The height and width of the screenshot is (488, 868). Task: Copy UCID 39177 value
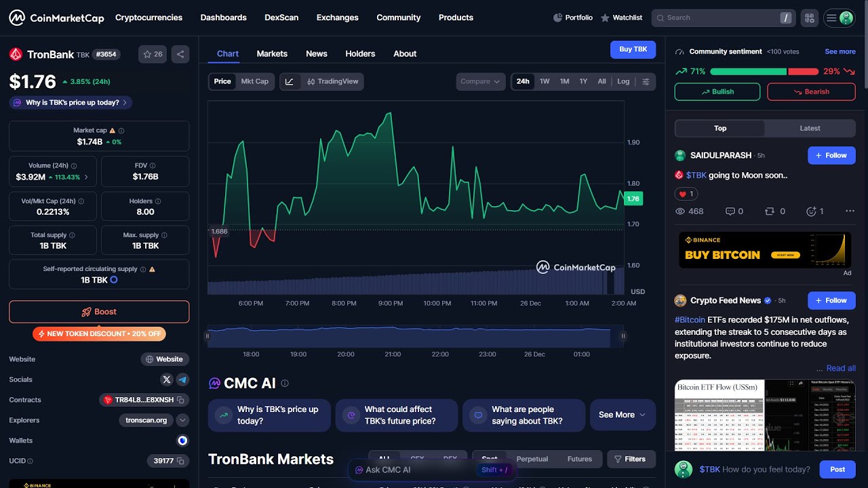tap(180, 461)
